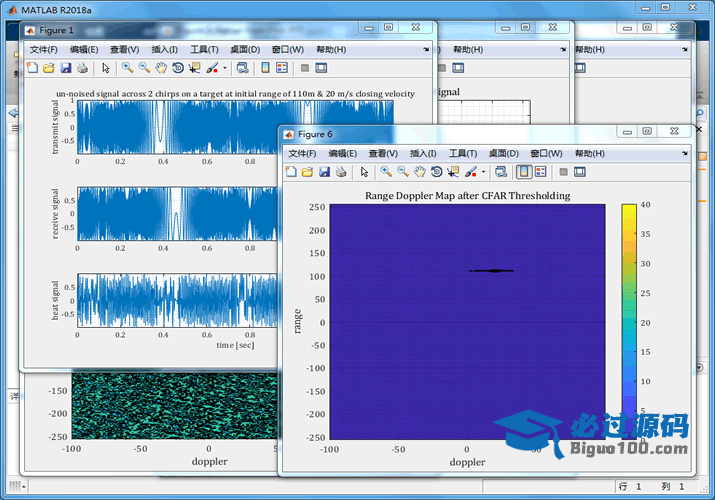
Task: Click 帮助(H) menu in the middle background figure
Action: (468, 50)
